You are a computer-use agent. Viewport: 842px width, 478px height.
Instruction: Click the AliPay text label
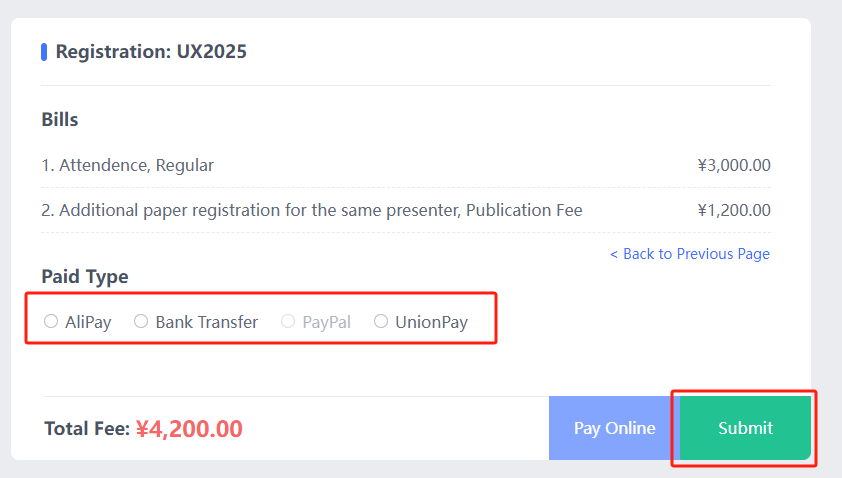[x=88, y=322]
